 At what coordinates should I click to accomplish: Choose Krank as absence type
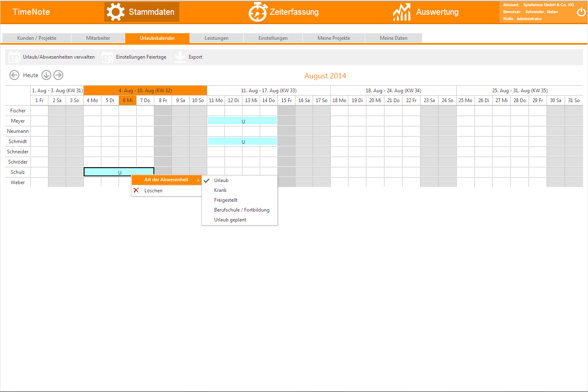[220, 190]
